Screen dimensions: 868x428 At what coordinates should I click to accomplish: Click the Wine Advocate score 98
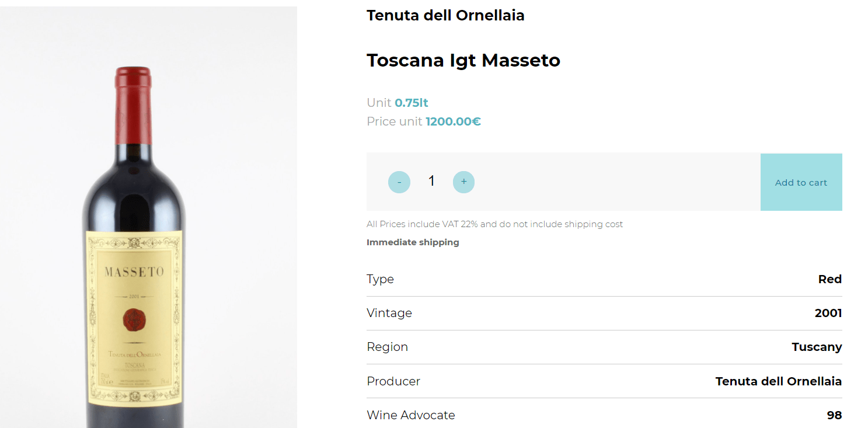point(834,415)
